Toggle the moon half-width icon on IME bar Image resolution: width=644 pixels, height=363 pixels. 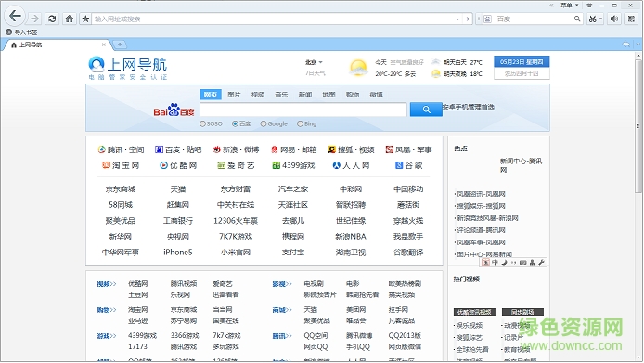point(505,263)
